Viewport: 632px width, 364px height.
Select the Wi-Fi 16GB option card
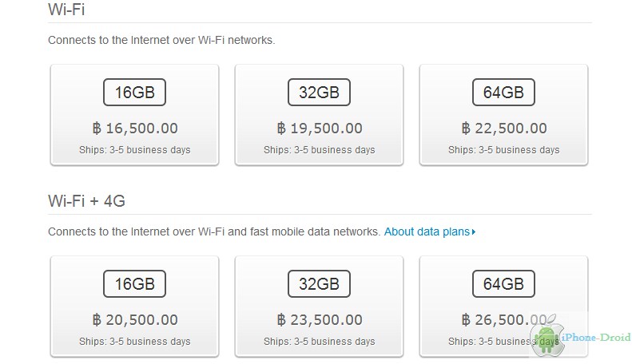coord(134,115)
